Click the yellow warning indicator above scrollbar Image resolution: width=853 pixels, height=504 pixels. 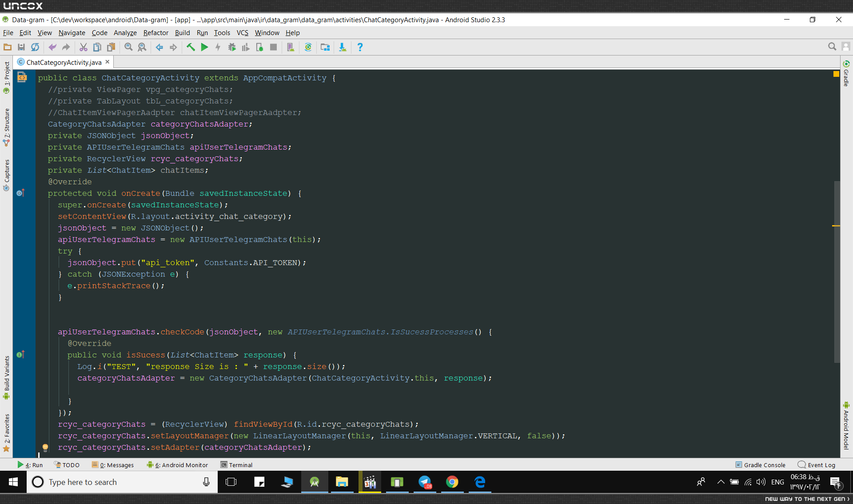coord(836,74)
